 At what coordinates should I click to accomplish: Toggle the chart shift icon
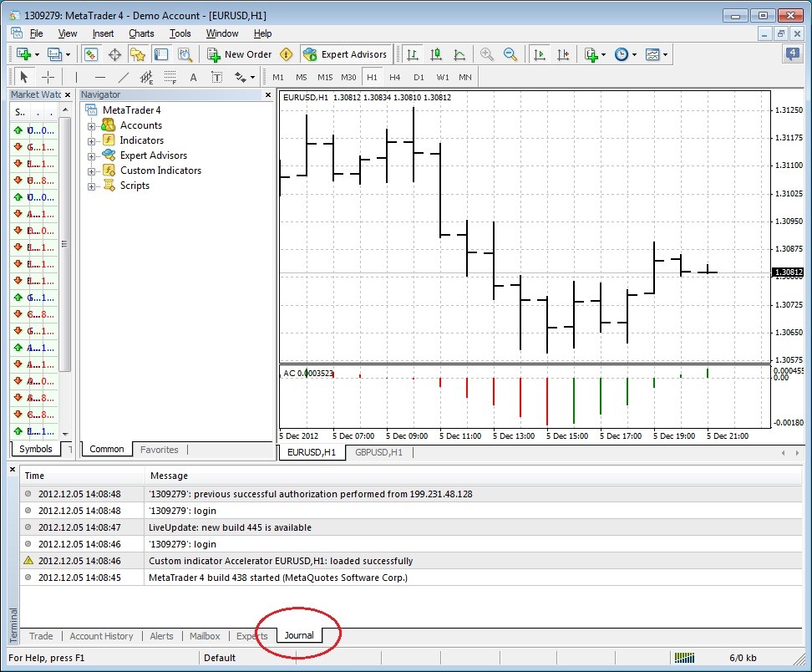click(563, 53)
